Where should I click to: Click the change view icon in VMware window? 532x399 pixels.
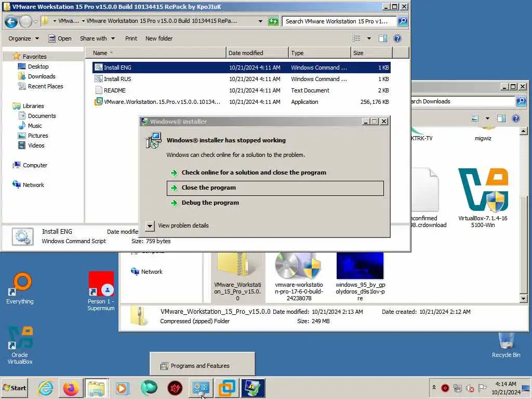[356, 38]
